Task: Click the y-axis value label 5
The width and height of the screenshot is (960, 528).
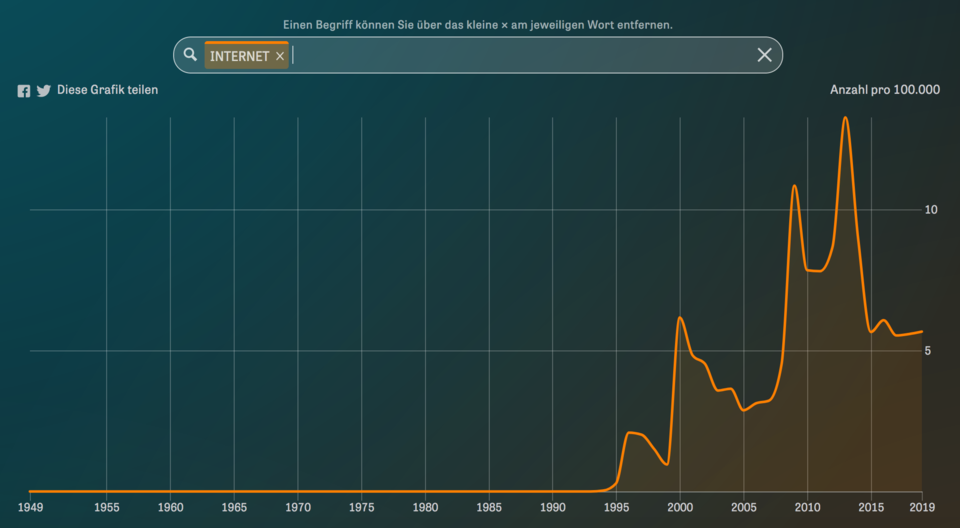Action: 929,351
